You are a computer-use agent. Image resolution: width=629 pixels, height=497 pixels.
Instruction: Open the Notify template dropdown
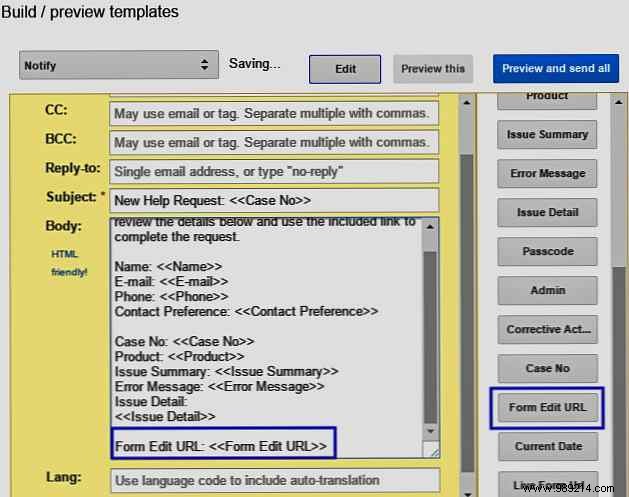click(x=118, y=65)
